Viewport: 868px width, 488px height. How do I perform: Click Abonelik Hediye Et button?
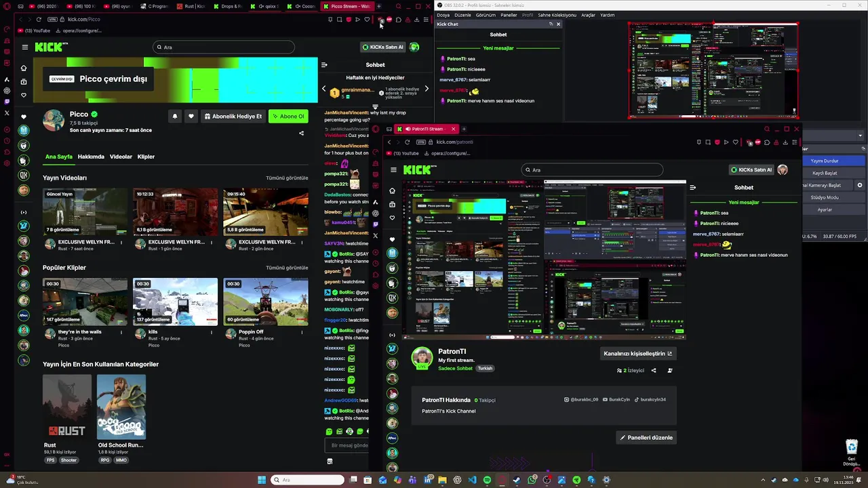point(233,116)
